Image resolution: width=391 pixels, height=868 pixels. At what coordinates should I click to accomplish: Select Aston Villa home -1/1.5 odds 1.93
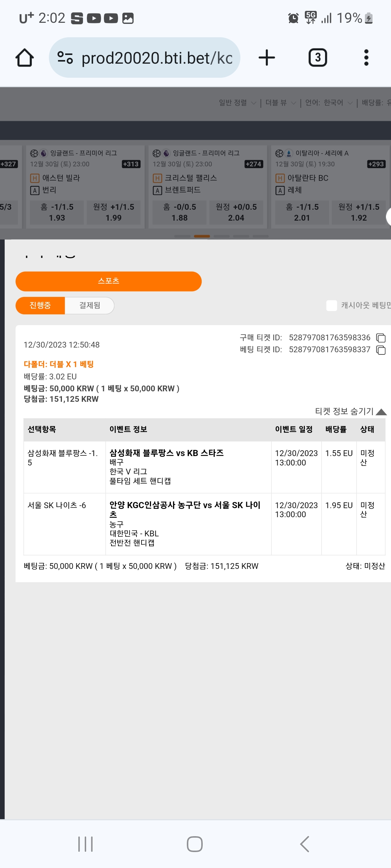pyautogui.click(x=57, y=212)
